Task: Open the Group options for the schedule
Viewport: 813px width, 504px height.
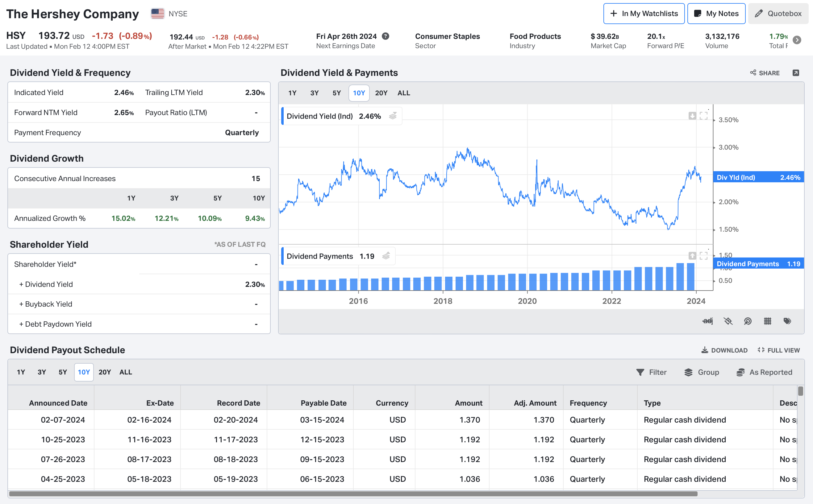Action: (702, 372)
